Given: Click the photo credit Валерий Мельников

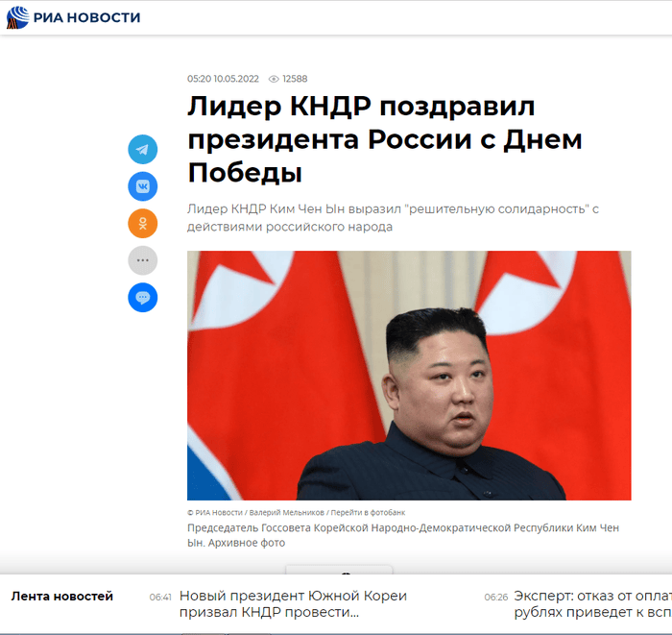Looking at the screenshot, I should point(287,512).
